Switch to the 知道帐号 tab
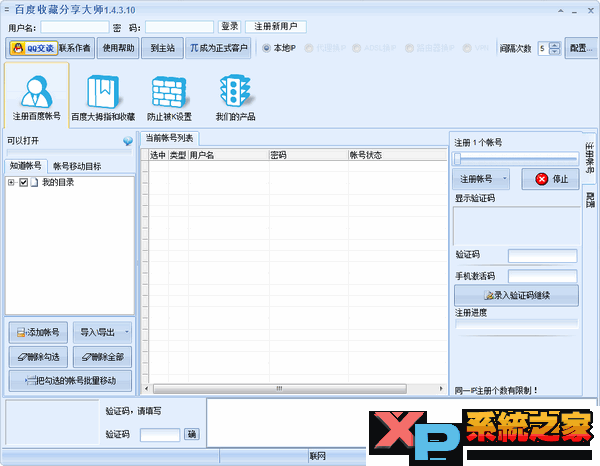The width and height of the screenshot is (600, 466). [x=26, y=166]
